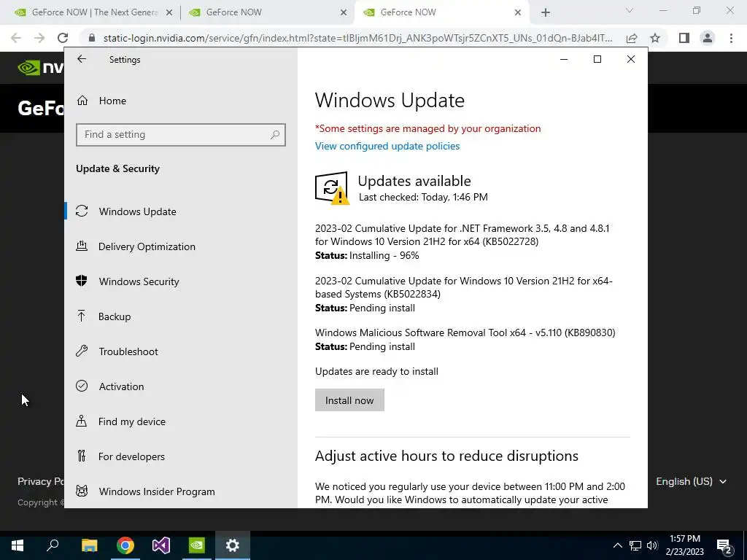
Task: Click the Last checked: Today, 1:46 PM text
Action: 423,197
